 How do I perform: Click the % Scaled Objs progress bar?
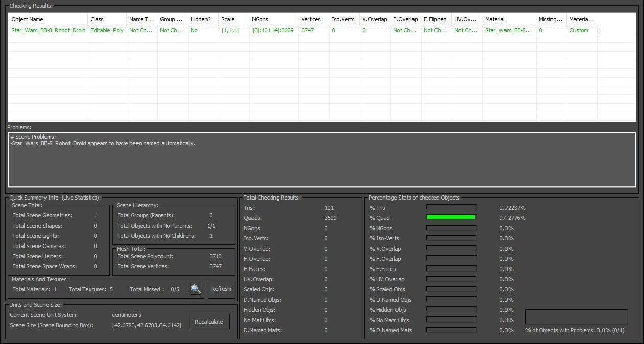point(451,289)
